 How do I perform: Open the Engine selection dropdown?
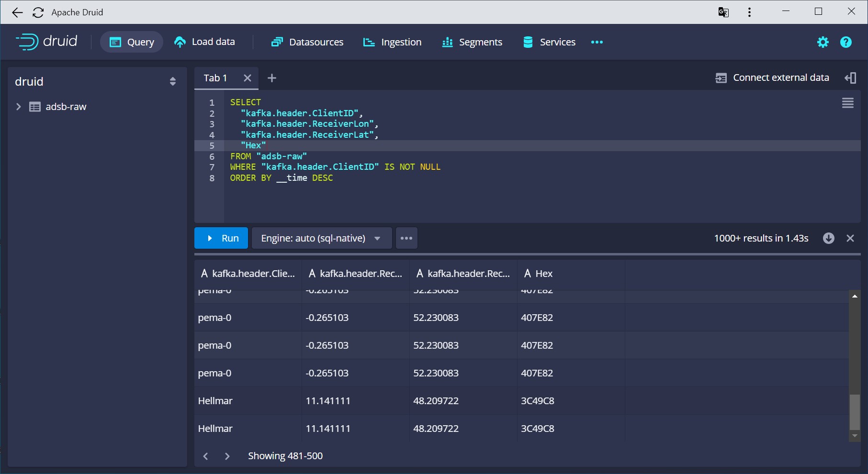(321, 238)
